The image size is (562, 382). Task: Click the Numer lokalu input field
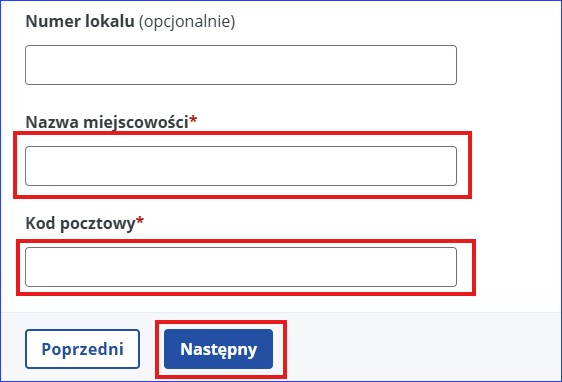pos(241,65)
